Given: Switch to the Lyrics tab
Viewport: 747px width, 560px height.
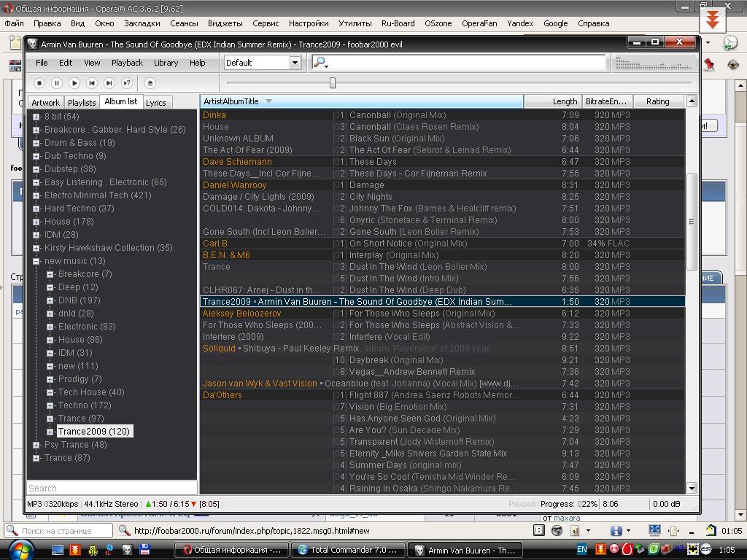Looking at the screenshot, I should point(156,103).
